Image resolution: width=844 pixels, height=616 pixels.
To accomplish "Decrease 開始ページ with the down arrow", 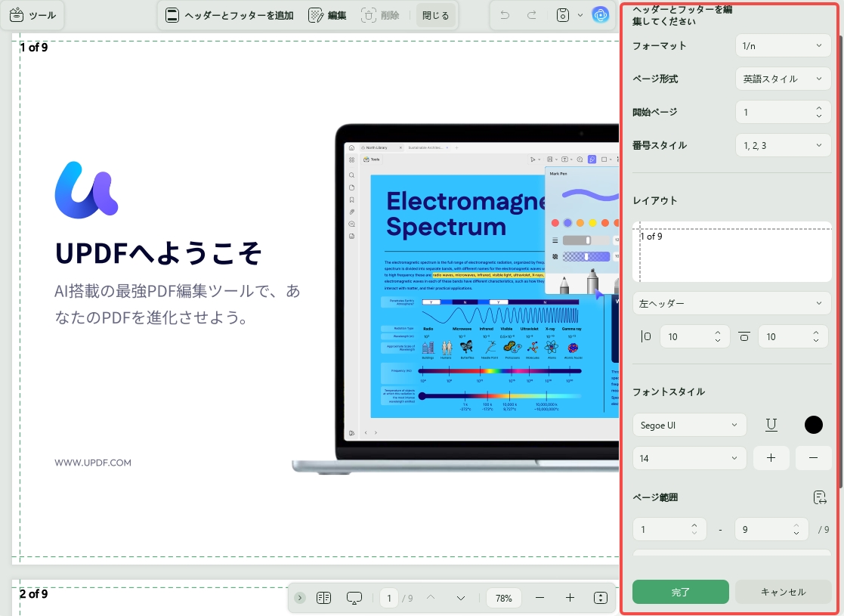I will pos(819,116).
